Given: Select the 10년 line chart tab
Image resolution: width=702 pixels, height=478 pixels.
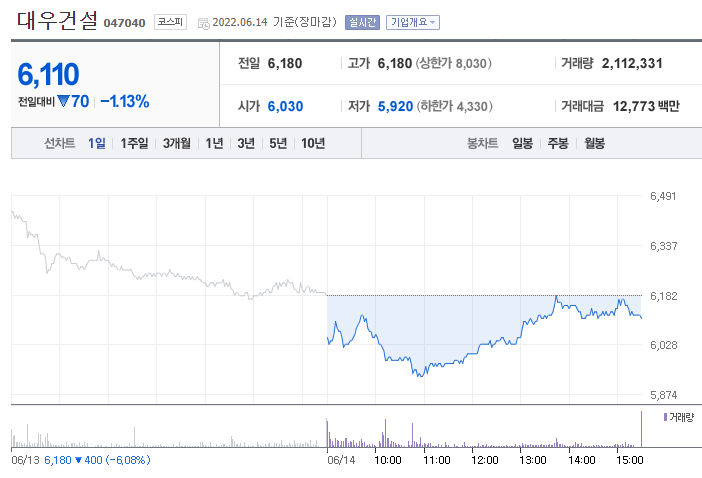Looking at the screenshot, I should pos(313,143).
